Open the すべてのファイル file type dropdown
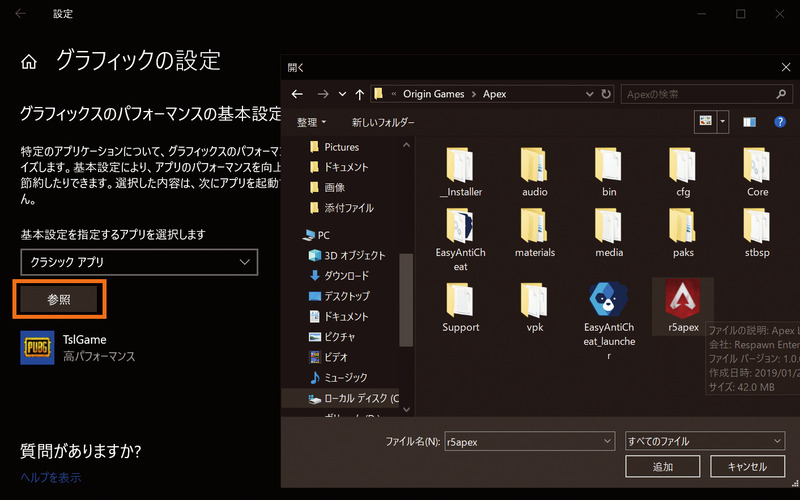 tap(705, 441)
